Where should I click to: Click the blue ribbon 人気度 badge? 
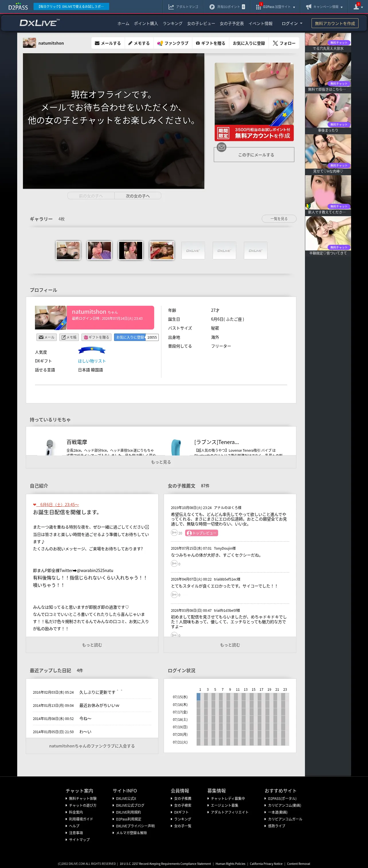(92, 350)
